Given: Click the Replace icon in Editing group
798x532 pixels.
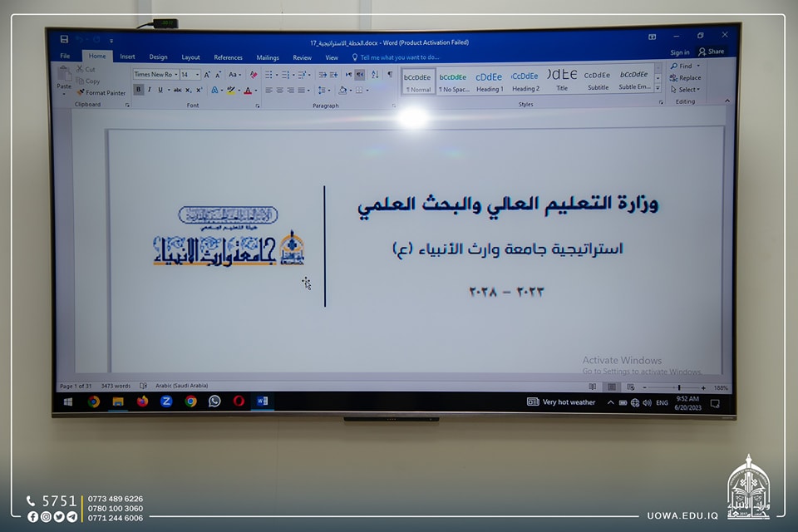Looking at the screenshot, I should 686,78.
